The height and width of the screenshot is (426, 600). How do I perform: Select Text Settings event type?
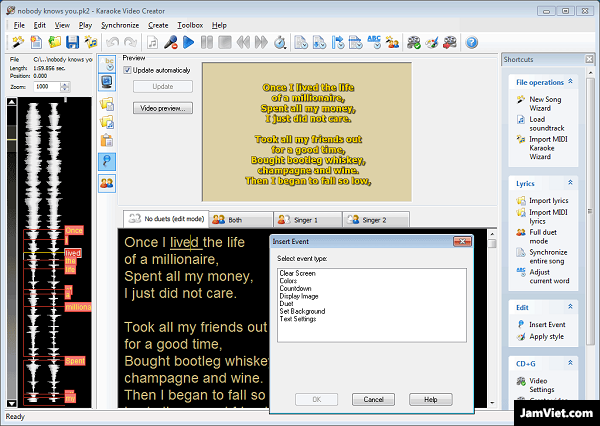[x=298, y=319]
